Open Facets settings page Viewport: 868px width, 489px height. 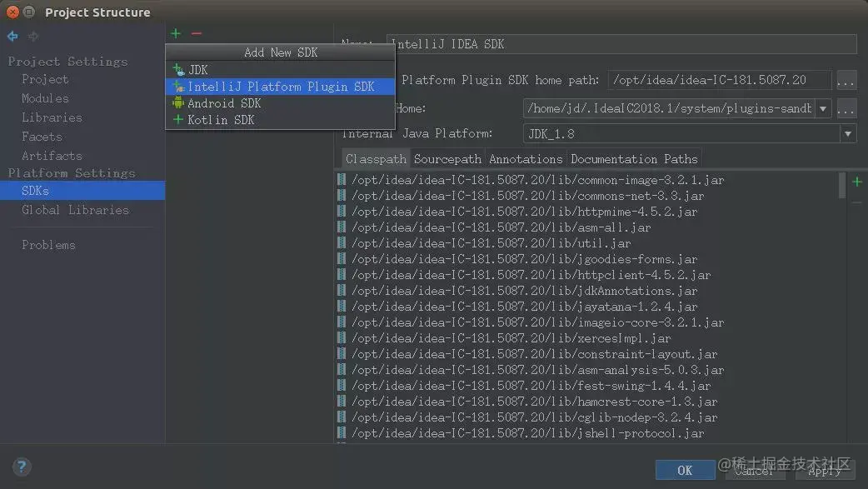click(42, 137)
